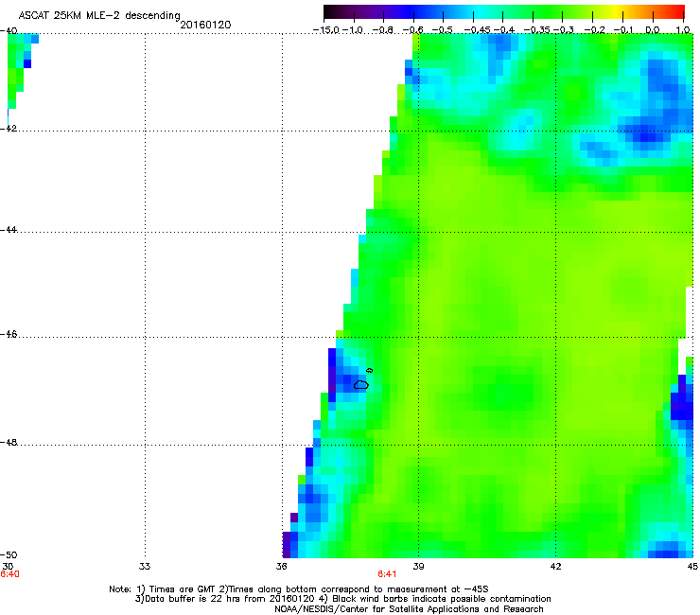Image resolution: width=700 pixels, height=615 pixels.
Task: Click the color scale label -0.6
Action: click(412, 30)
